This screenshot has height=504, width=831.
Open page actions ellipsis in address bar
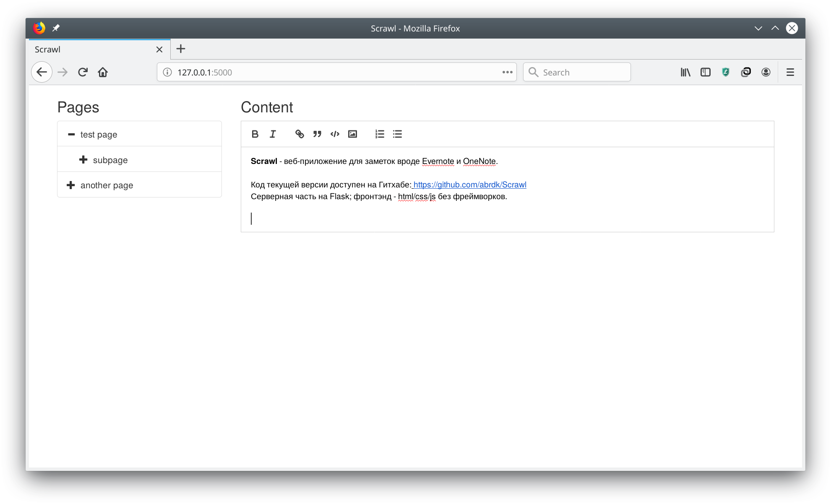click(x=507, y=73)
